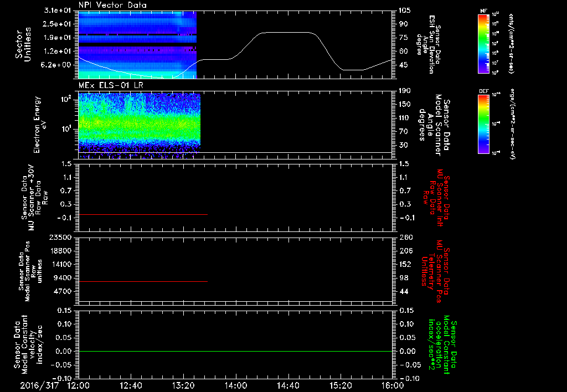This screenshot has width=567, height=392.
Task: Click the DEF label above the color bar
Action: click(x=483, y=91)
